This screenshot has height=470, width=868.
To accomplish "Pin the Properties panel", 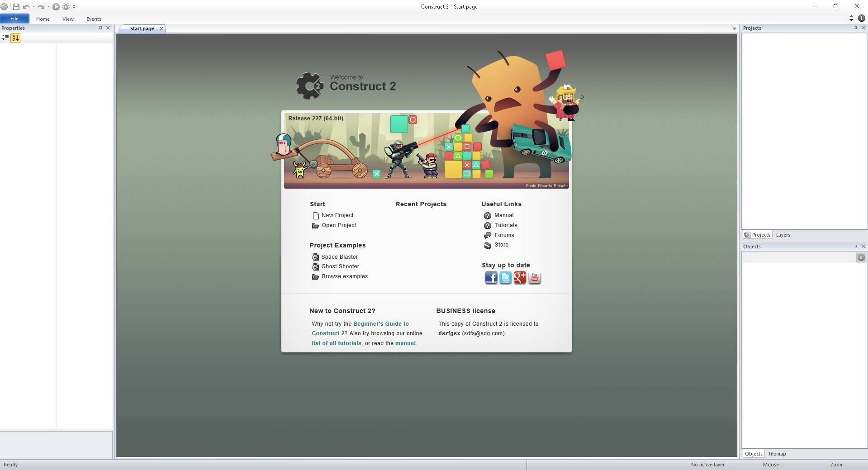I will pos(100,28).
